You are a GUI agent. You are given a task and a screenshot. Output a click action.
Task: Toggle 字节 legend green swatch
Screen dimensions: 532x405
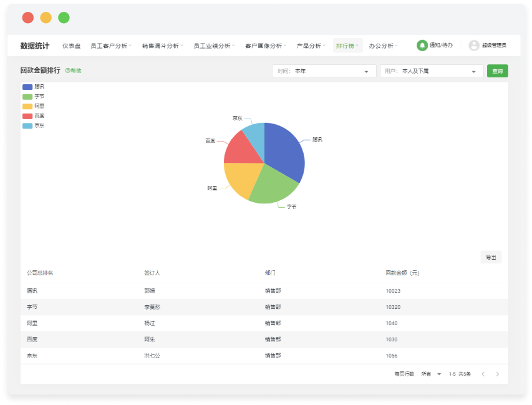click(27, 97)
